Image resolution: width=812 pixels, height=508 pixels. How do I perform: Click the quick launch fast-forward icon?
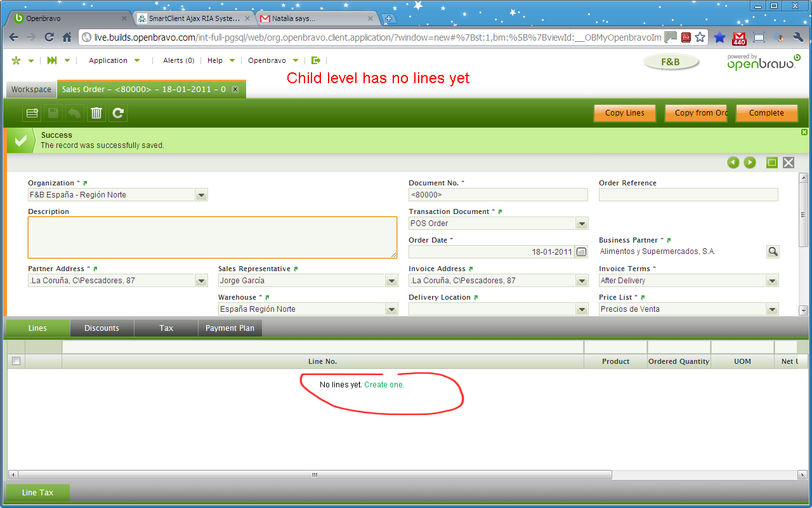coord(52,60)
